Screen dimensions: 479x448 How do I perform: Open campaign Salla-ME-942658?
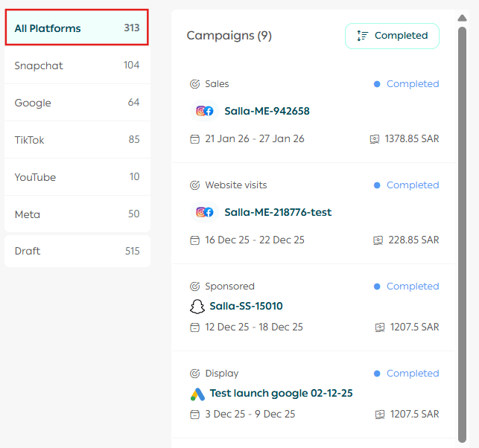tap(267, 111)
